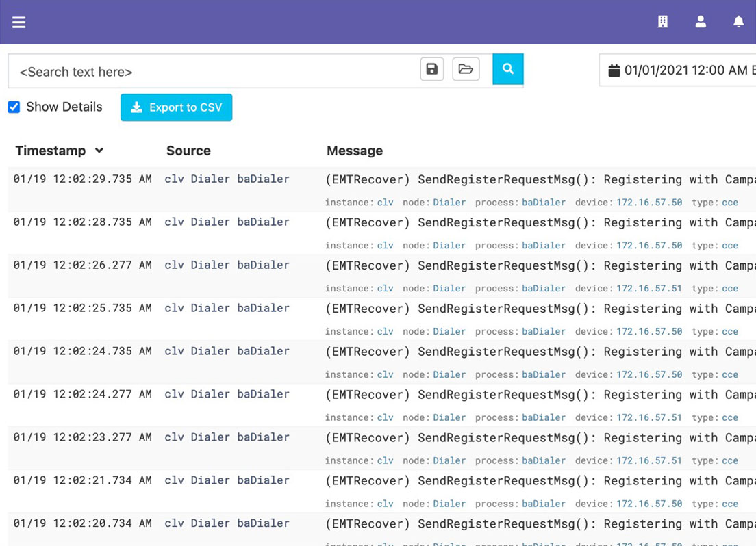Save the current search with the floppy icon

click(431, 68)
